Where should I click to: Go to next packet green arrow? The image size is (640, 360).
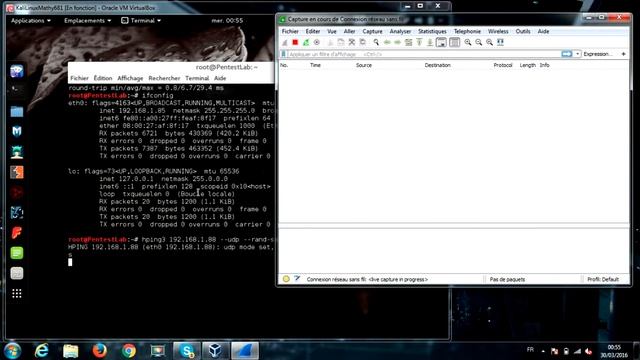coord(397,42)
